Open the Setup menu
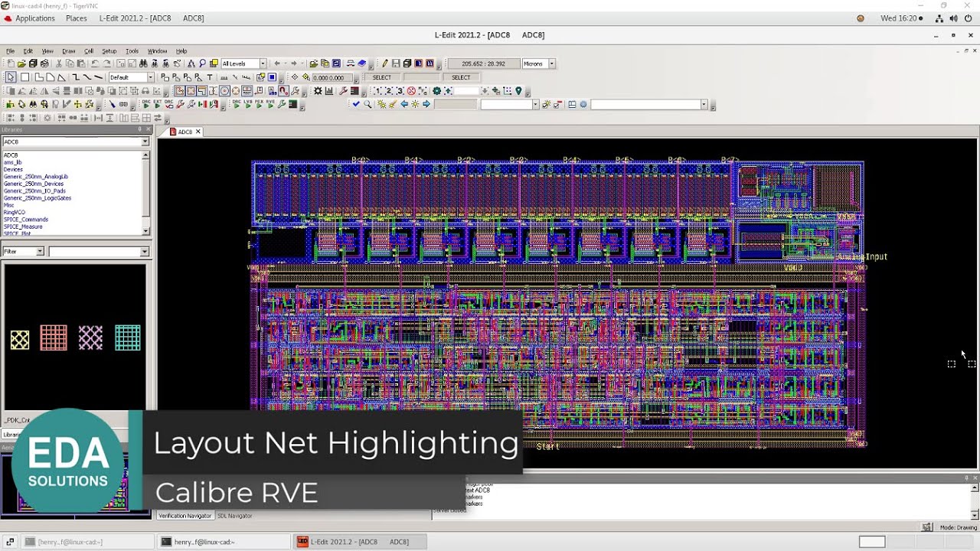Viewport: 980px width, 551px height. click(x=109, y=51)
